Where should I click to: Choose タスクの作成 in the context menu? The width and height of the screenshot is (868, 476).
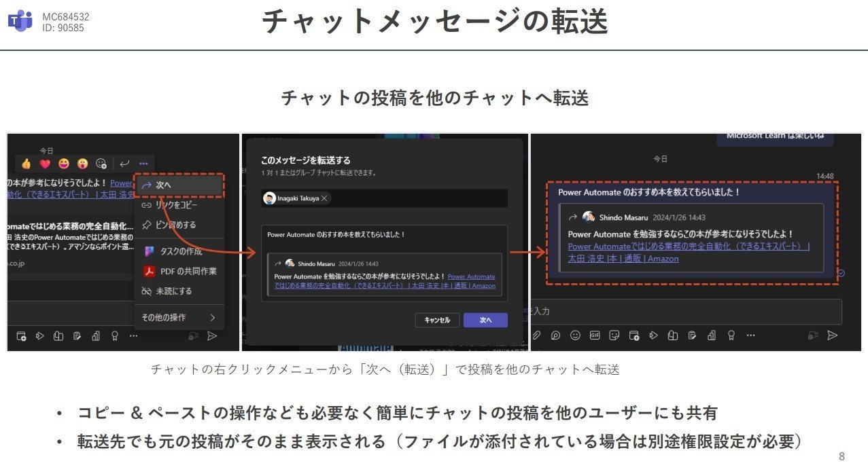point(179,251)
